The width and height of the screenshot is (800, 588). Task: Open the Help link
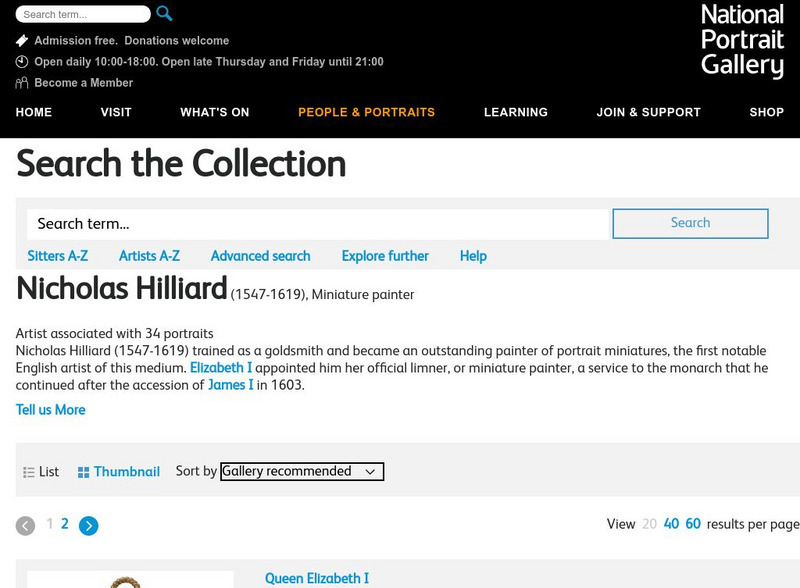[x=473, y=256]
